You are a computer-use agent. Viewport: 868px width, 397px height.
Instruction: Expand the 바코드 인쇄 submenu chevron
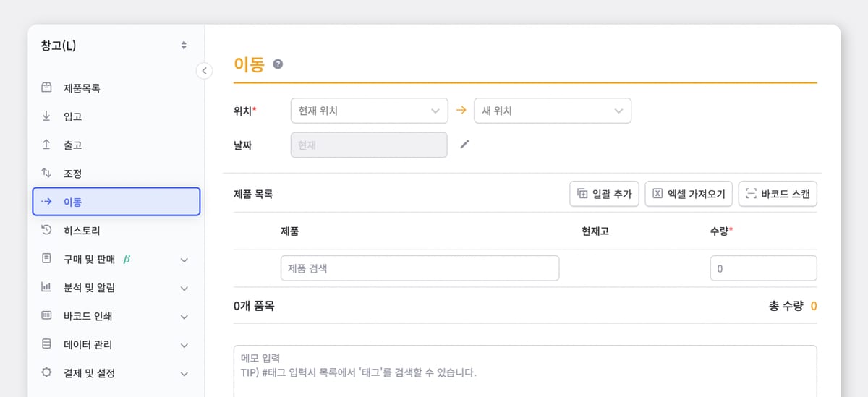click(184, 317)
